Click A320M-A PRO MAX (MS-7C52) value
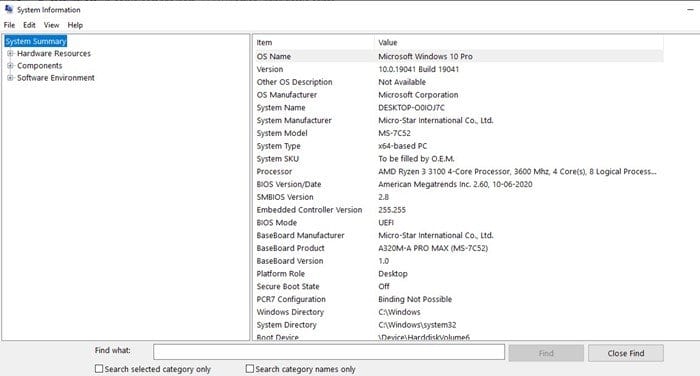Screen dimensions: 700x376 click(433, 248)
